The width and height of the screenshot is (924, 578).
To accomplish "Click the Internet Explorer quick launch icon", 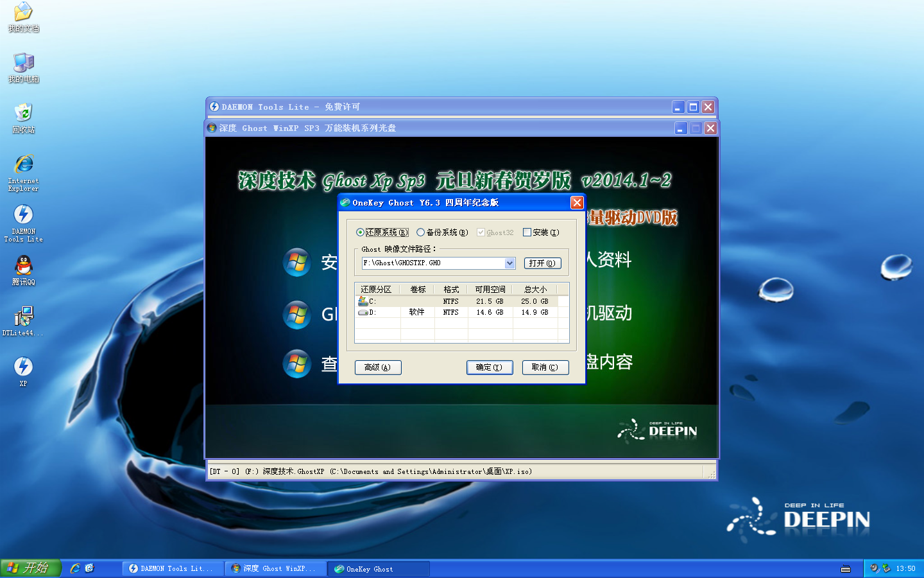I will tap(75, 568).
